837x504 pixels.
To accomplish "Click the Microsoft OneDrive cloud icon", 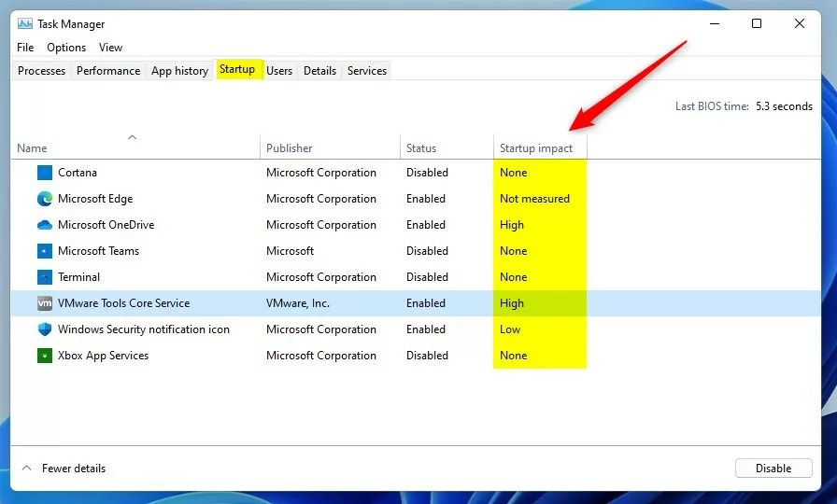I will 45,225.
